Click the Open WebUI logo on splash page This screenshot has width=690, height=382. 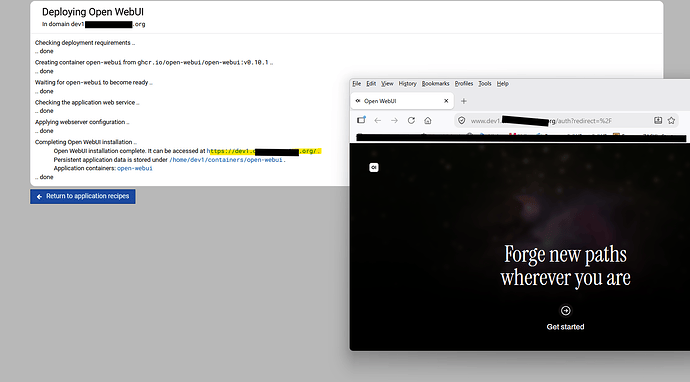374,167
